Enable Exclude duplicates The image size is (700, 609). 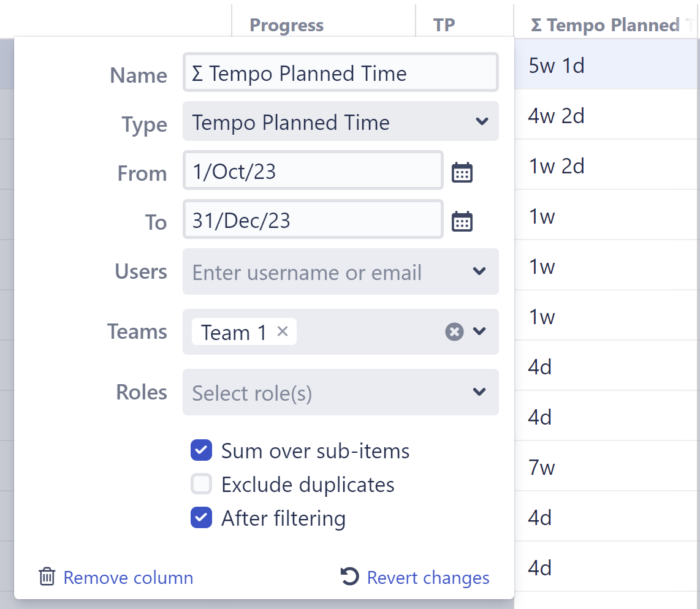pyautogui.click(x=200, y=484)
